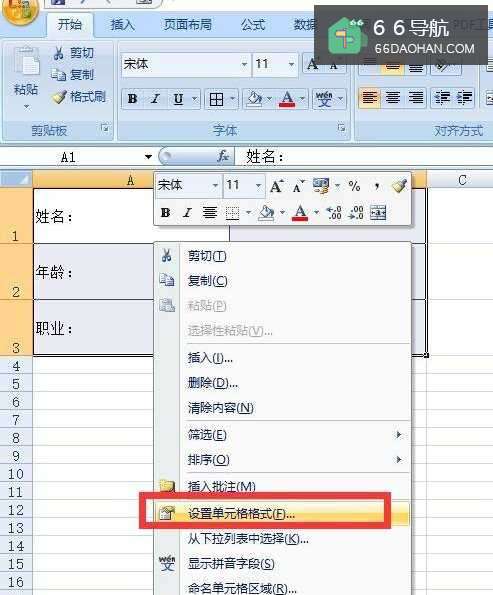
Task: Click increase decimal icon in mini toolbar
Action: tap(334, 213)
